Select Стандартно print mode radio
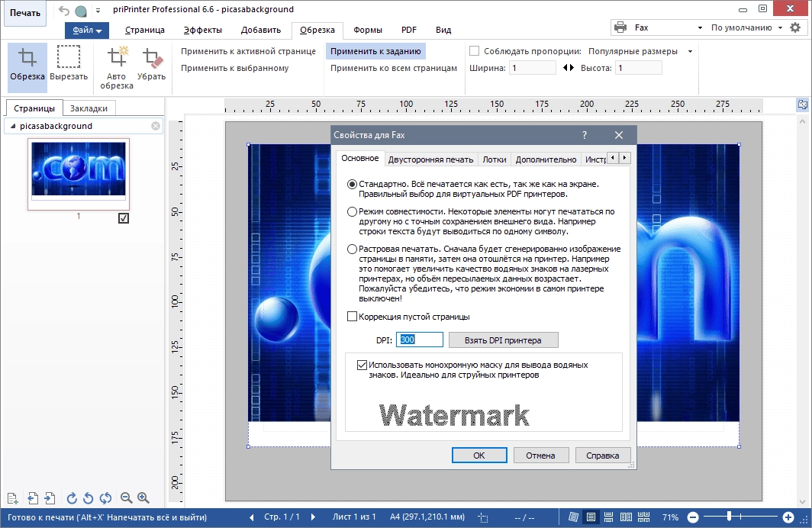The width and height of the screenshot is (812, 528). click(x=352, y=184)
